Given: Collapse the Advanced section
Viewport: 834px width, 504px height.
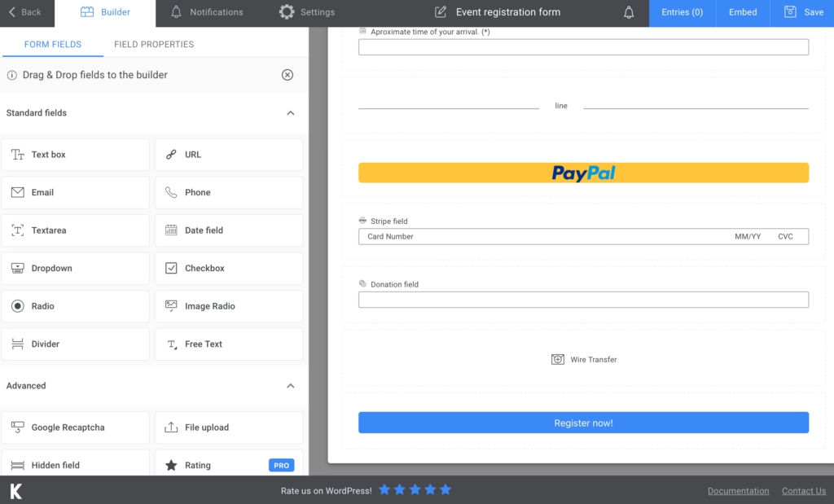Looking at the screenshot, I should tap(291, 386).
